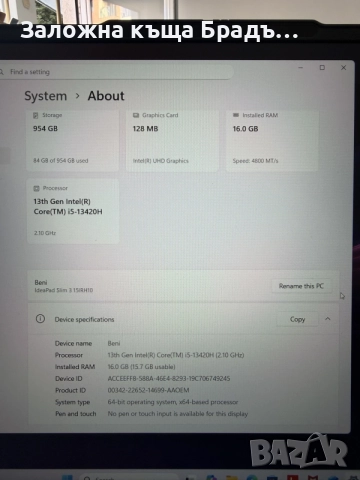Collapse the Device specifications section
This screenshot has width=360, height=480.
pos(328,319)
